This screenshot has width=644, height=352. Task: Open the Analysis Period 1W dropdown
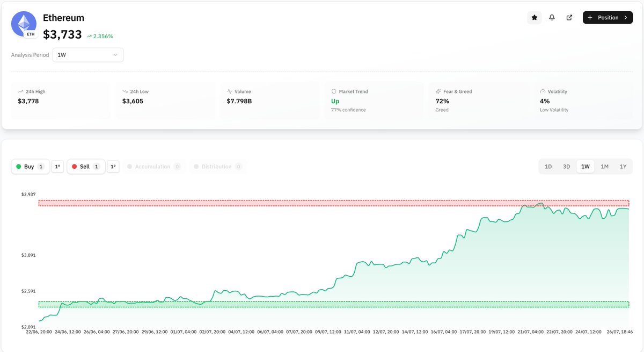pyautogui.click(x=88, y=55)
